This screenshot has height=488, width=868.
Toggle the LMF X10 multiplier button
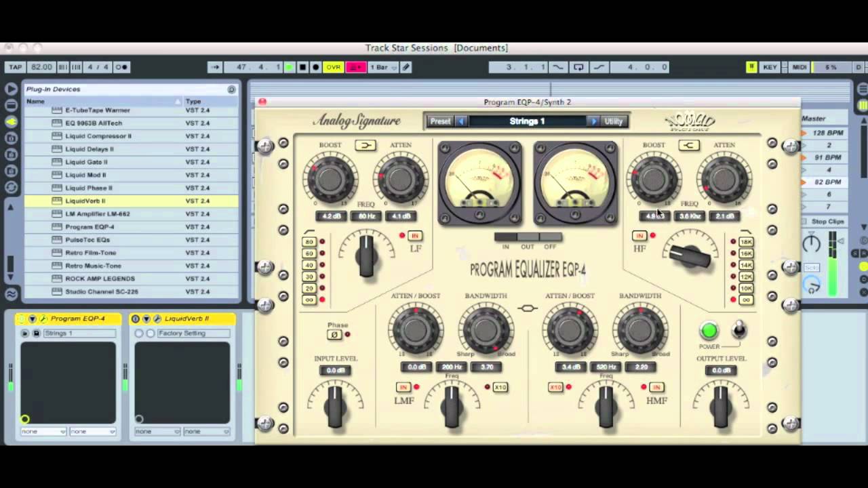coord(500,388)
